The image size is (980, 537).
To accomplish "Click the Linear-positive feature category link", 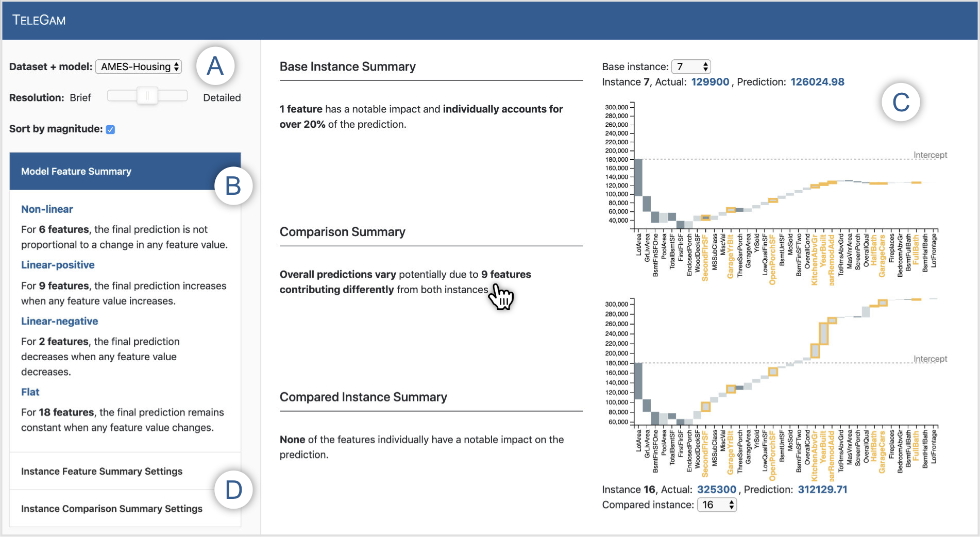I will click(x=58, y=265).
